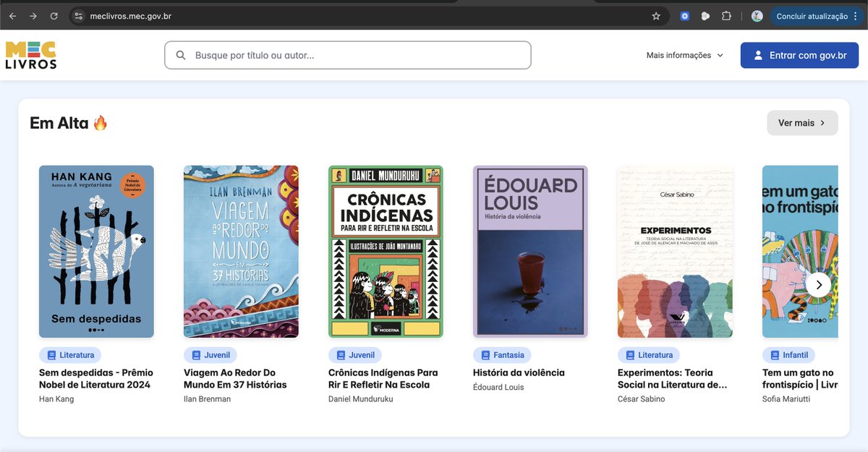Open title 'Crônicas Indígenas Para Rir'

383,379
